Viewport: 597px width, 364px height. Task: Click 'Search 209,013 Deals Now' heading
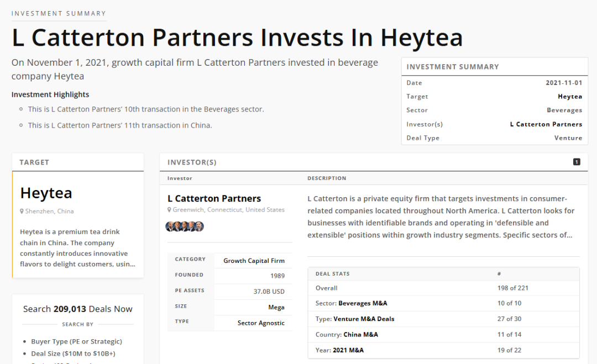click(x=78, y=309)
